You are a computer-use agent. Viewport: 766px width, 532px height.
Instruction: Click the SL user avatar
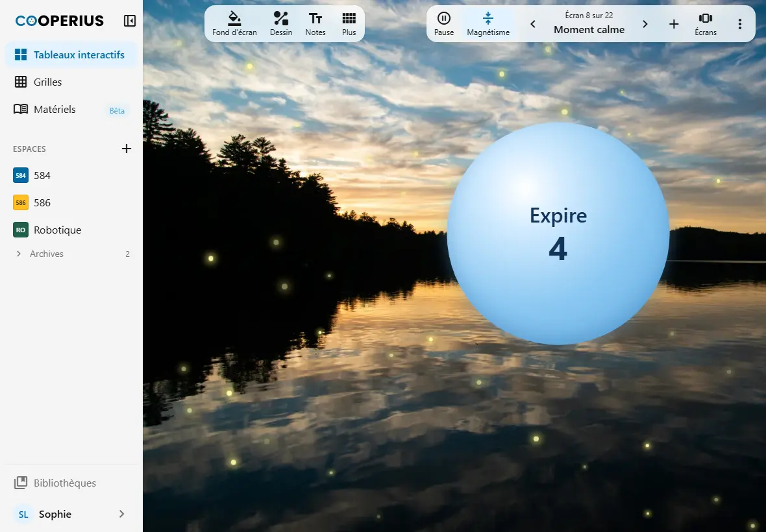coord(23,514)
